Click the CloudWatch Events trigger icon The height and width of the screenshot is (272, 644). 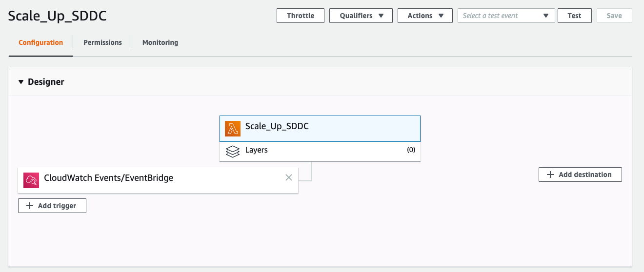[x=31, y=180]
